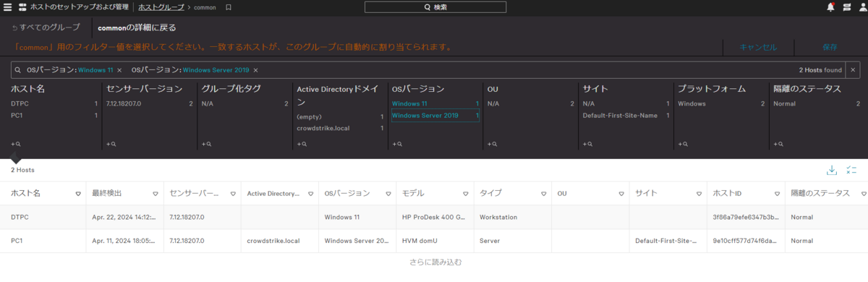Screen dimensions: 868x282
Task: Clear all filters with the X button
Action: click(854, 70)
